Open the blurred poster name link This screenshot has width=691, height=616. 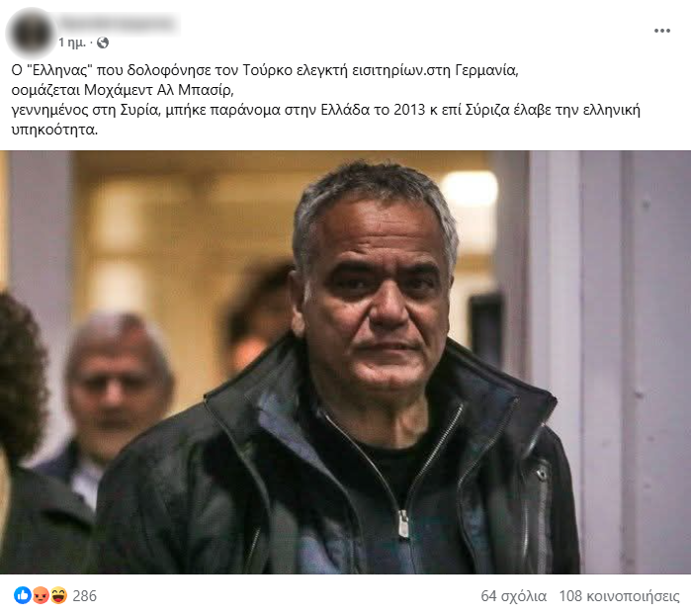point(118,23)
